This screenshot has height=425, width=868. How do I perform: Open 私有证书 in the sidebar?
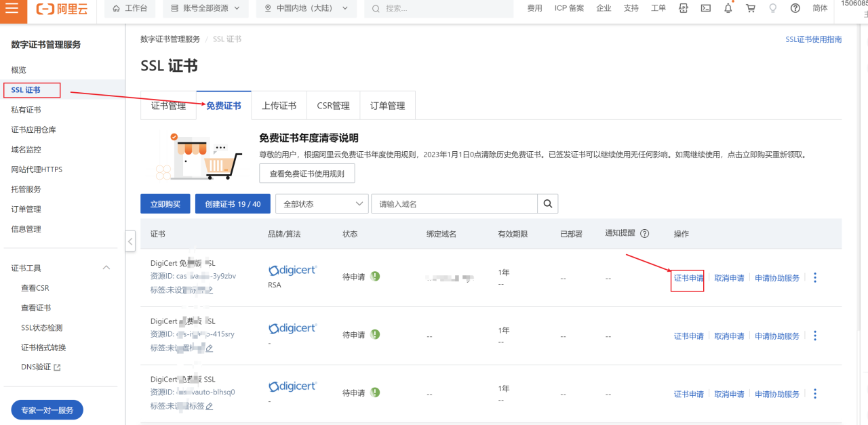pyautogui.click(x=26, y=110)
